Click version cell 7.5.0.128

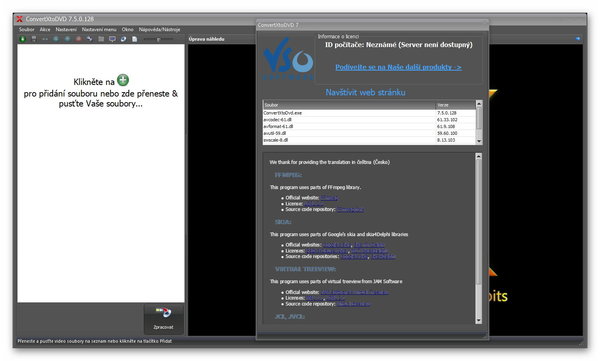pyautogui.click(x=447, y=113)
